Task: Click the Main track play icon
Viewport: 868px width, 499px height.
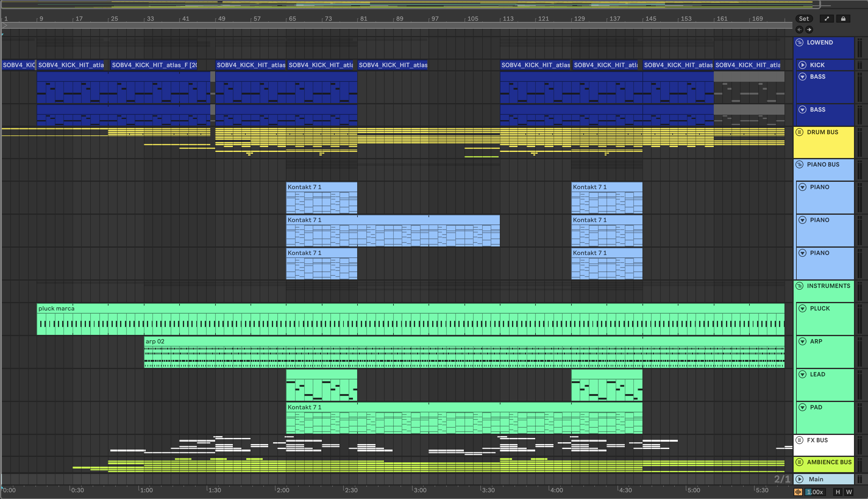Action: pos(799,479)
